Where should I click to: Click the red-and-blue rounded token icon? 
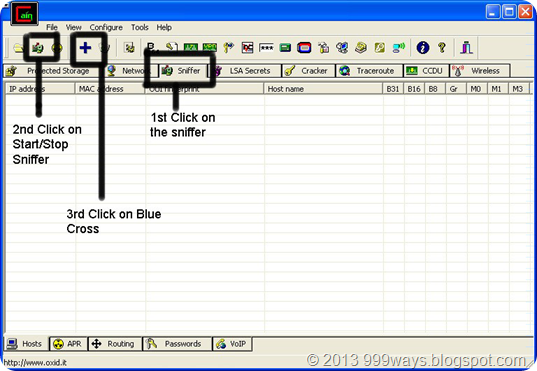coord(304,48)
